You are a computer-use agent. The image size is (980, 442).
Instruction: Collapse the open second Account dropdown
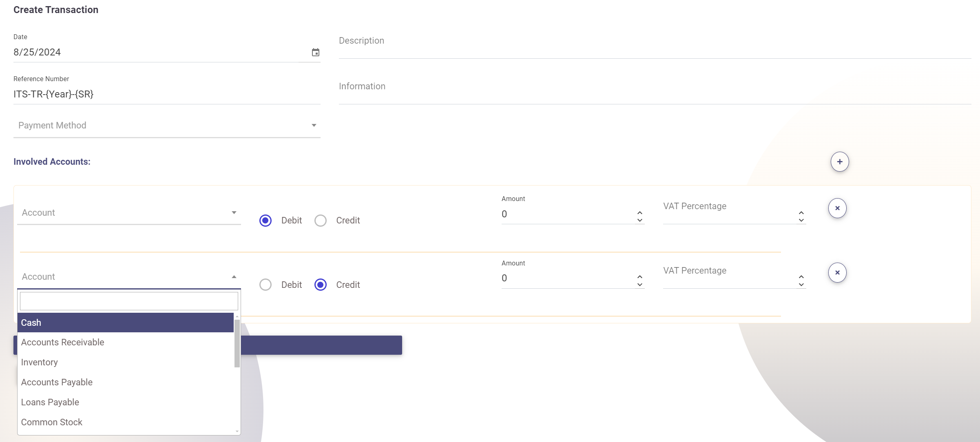(234, 277)
